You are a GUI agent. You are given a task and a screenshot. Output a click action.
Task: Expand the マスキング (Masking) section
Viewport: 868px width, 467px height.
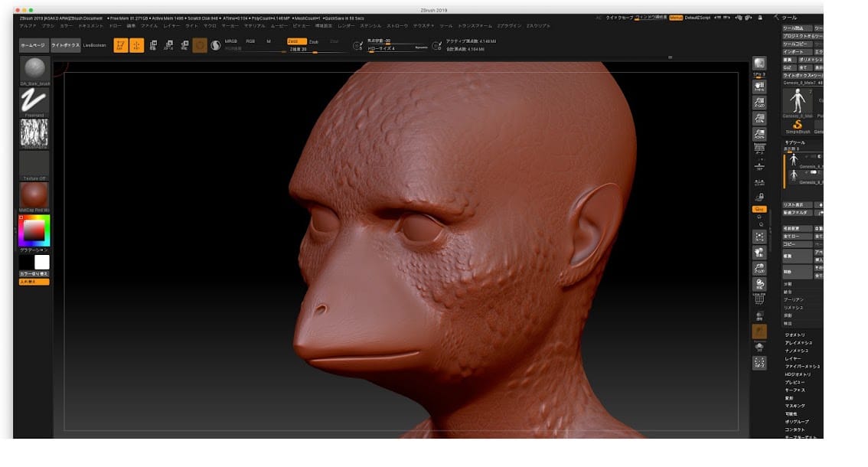coord(795,406)
